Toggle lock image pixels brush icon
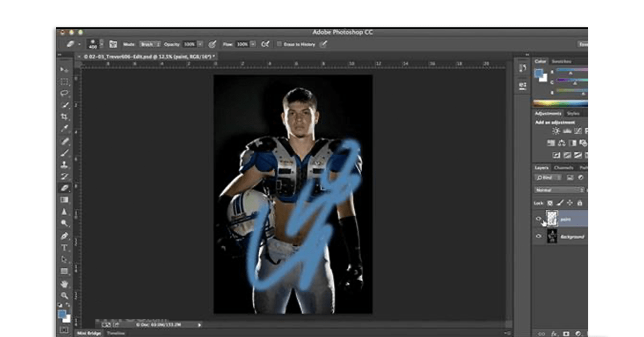 [560, 203]
